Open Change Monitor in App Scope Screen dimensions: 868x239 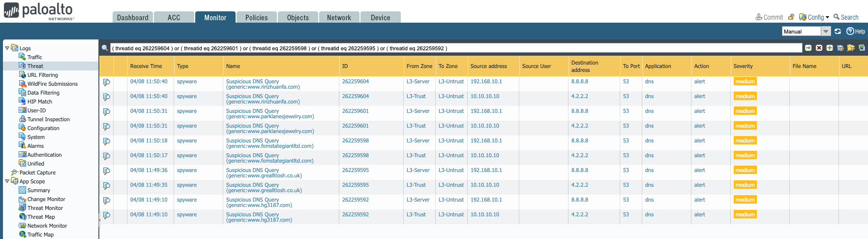point(46,199)
